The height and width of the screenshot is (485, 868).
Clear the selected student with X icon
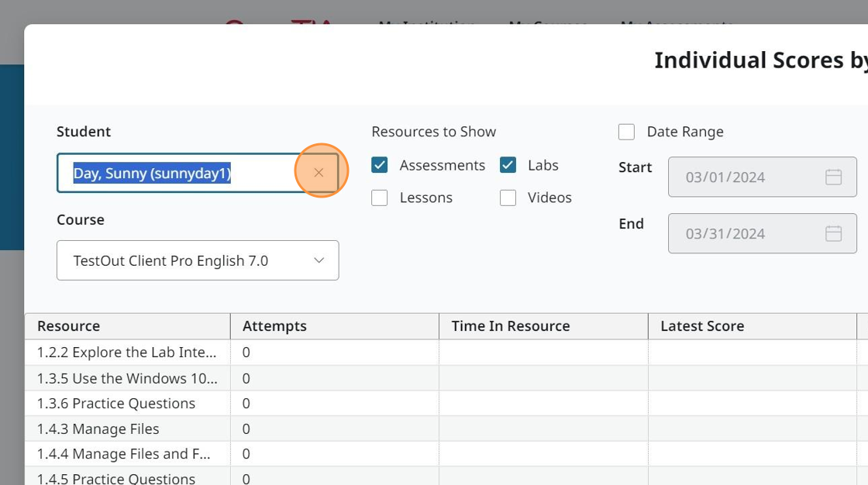click(319, 173)
